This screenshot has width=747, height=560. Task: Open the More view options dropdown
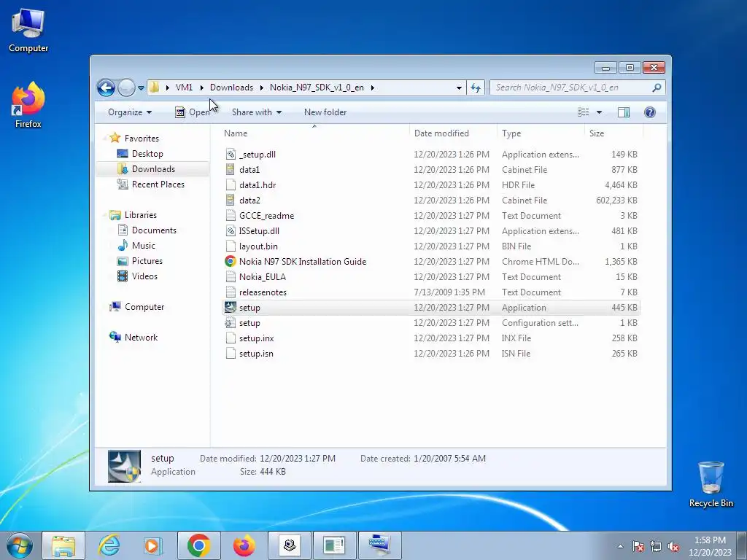[600, 112]
